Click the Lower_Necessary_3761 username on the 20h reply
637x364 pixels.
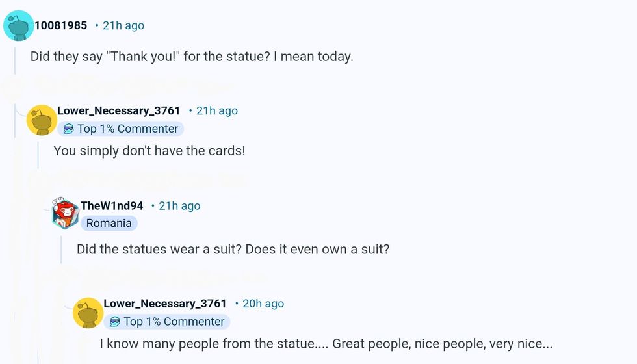(x=165, y=304)
